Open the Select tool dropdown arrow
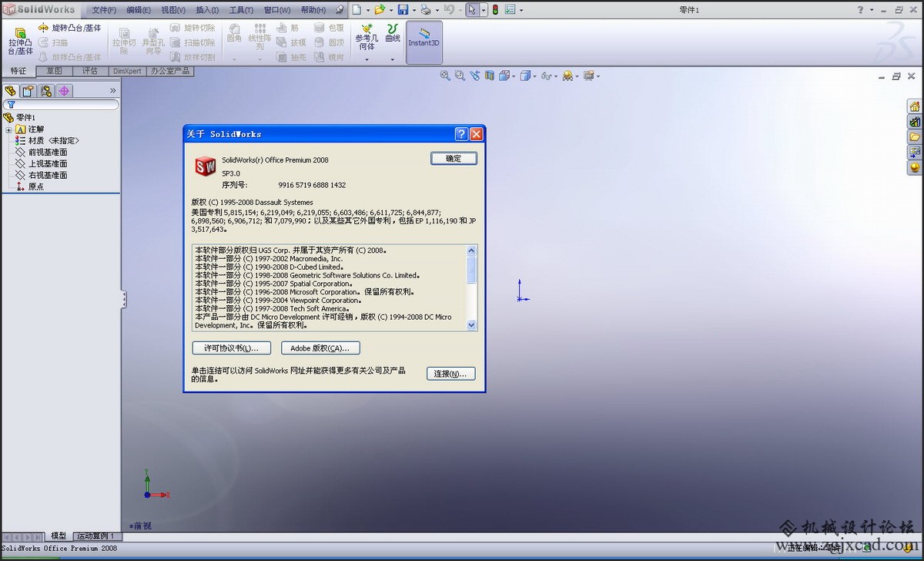 tap(483, 10)
